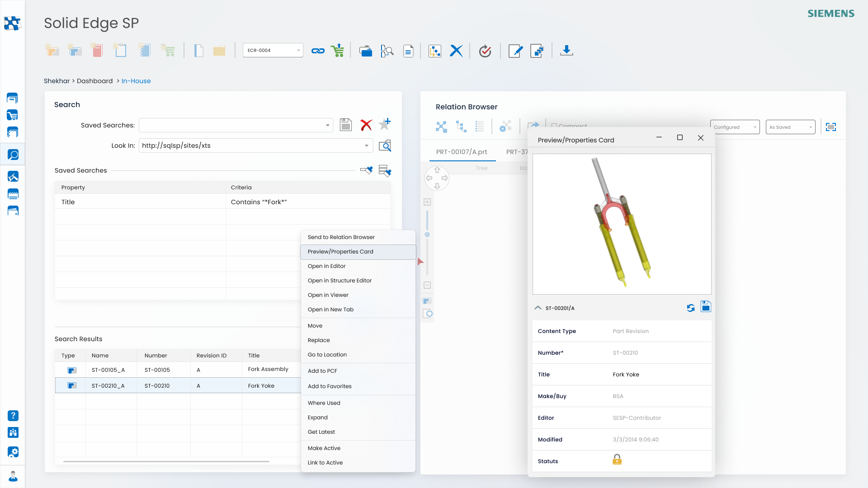868x488 pixels.
Task: Click the chain link icon in toolbar
Action: point(318,51)
